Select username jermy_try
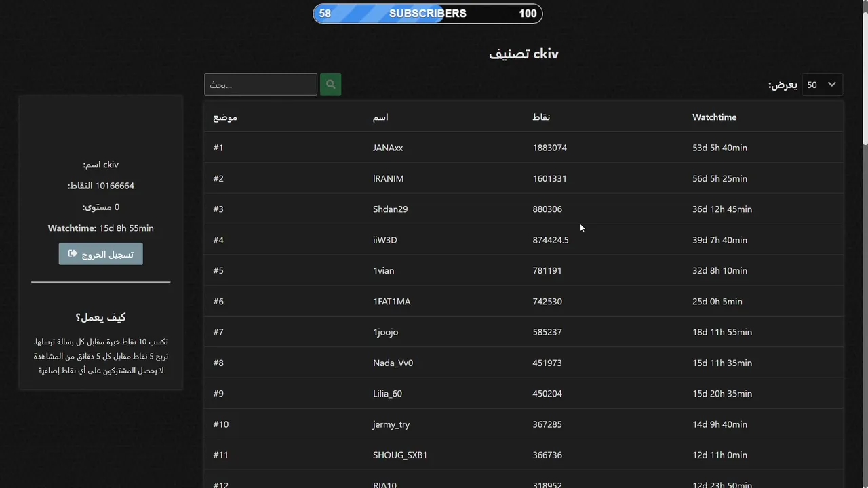868x488 pixels. coord(391,424)
